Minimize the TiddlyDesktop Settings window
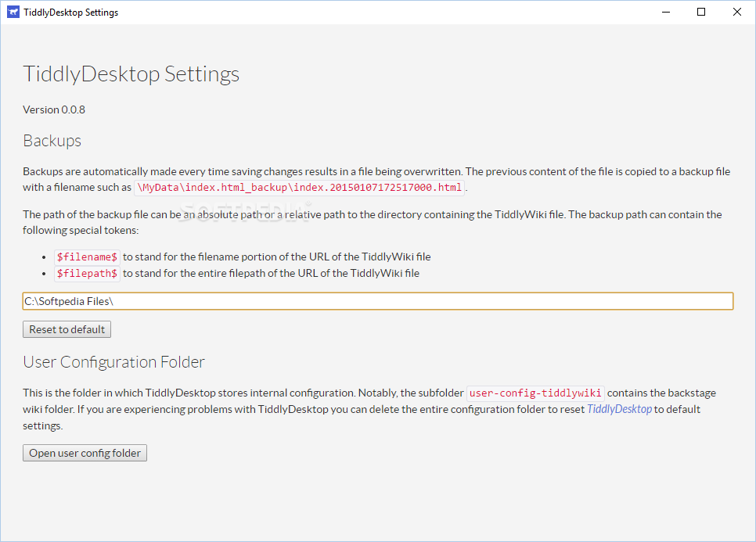Image resolution: width=756 pixels, height=542 pixels. [x=666, y=12]
